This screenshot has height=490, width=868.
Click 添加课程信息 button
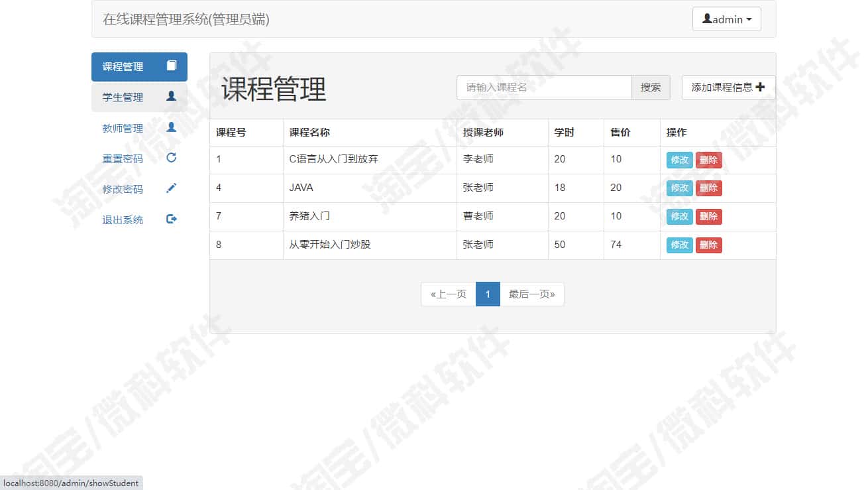click(728, 88)
